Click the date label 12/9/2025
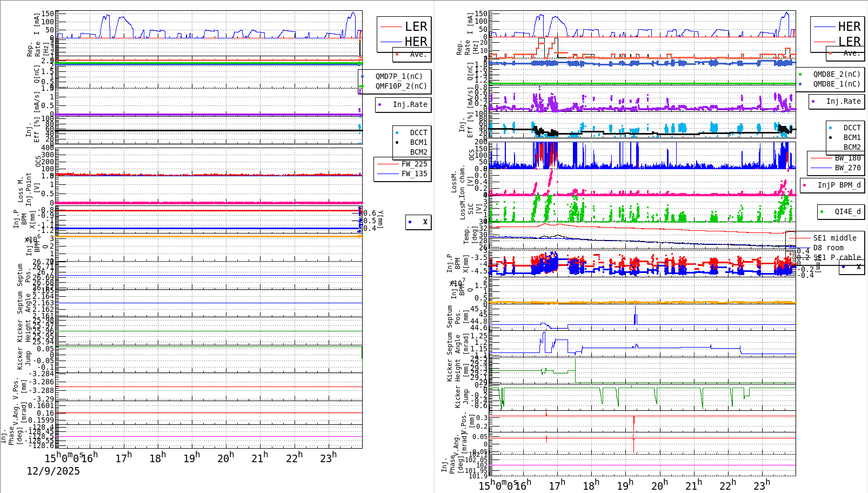868x493 pixels. pyautogui.click(x=54, y=471)
